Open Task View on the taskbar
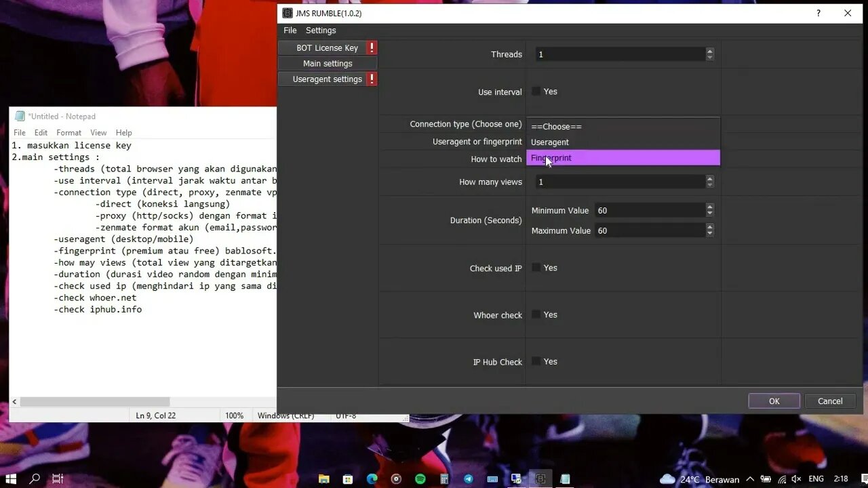868x488 pixels. [x=58, y=479]
